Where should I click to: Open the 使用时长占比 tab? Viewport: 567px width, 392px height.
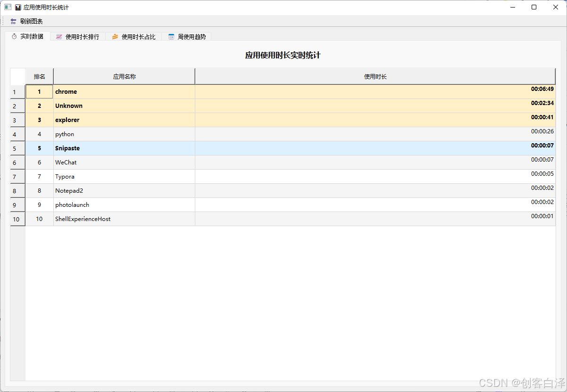pos(133,37)
